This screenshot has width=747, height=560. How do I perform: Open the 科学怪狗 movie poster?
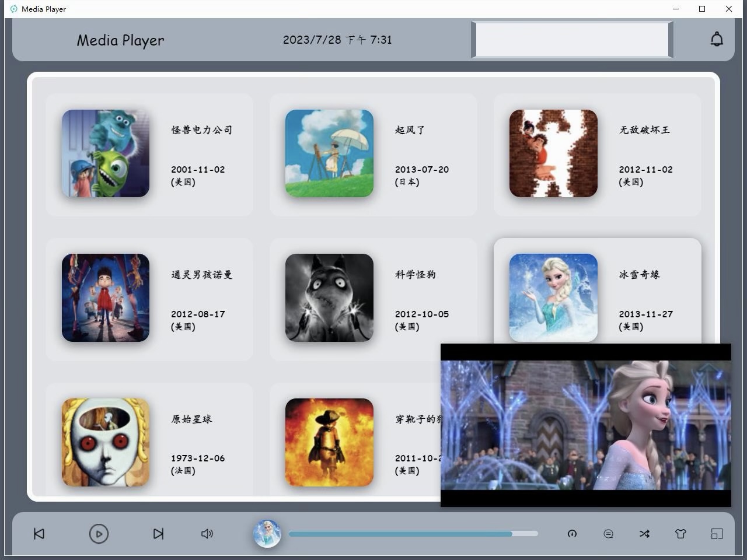[329, 297]
